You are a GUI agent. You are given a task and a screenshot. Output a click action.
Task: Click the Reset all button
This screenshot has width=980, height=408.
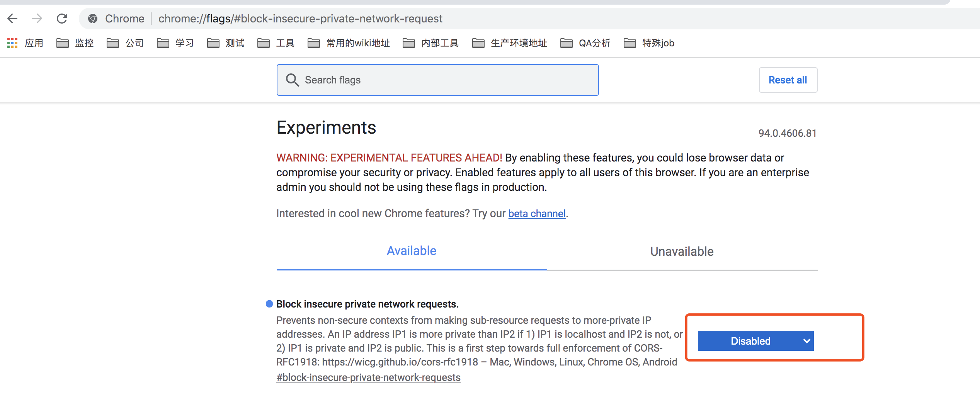[x=788, y=80]
